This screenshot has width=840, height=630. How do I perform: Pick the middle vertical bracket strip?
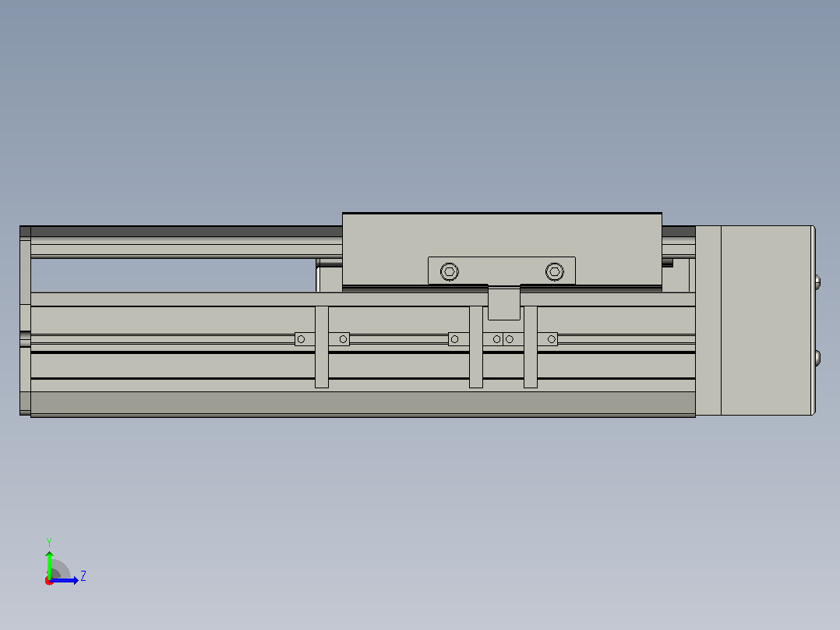pyautogui.click(x=475, y=347)
